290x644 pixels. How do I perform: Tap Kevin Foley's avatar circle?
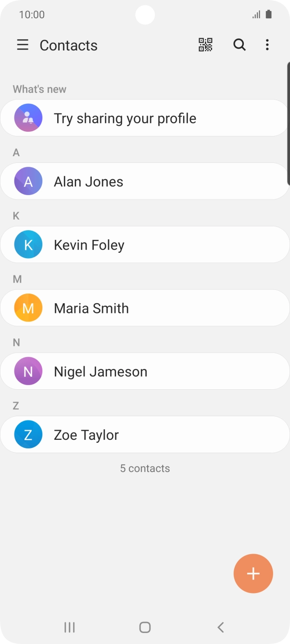[27, 244]
